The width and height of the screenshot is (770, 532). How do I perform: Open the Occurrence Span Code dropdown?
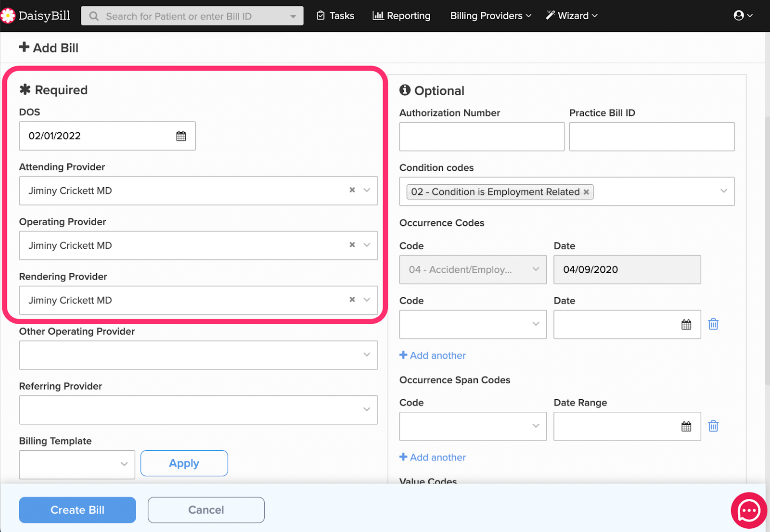[x=473, y=426]
